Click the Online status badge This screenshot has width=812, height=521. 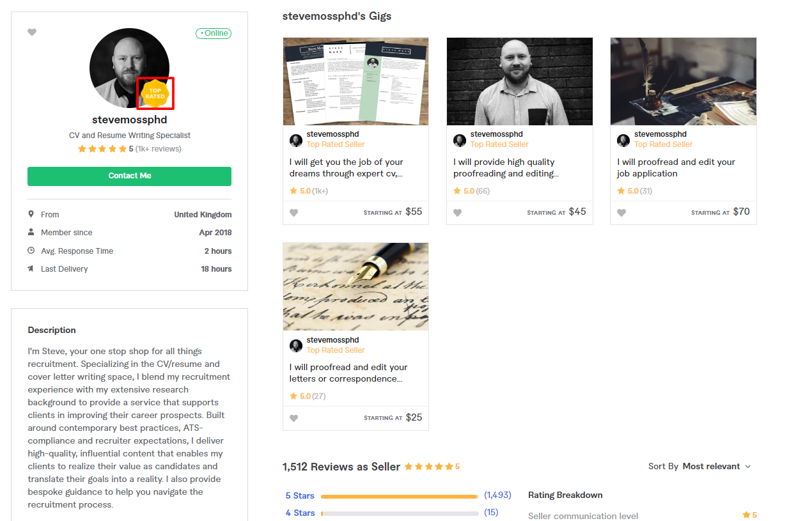point(214,33)
